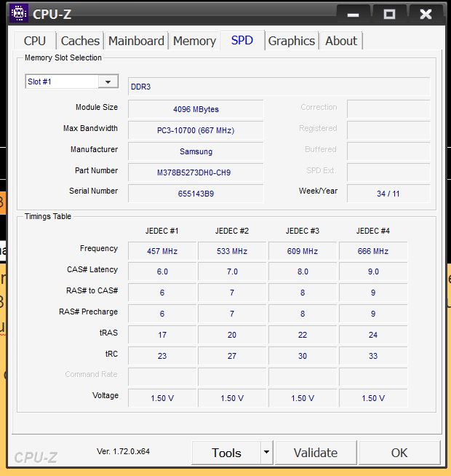Click the tRC value 30

(303, 355)
